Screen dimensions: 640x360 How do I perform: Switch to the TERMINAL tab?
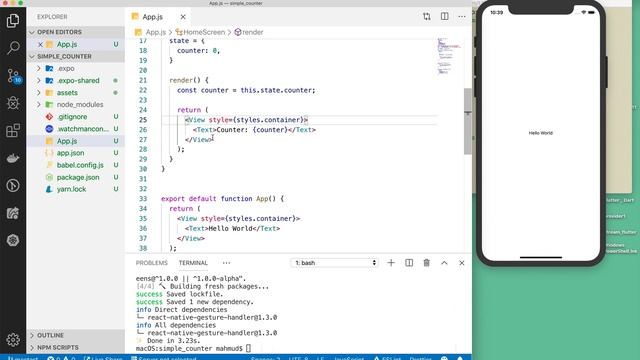pyautogui.click(x=193, y=263)
